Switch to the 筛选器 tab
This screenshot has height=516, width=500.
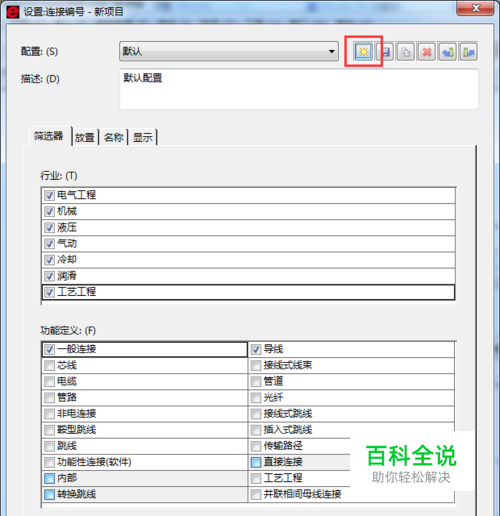pos(49,136)
